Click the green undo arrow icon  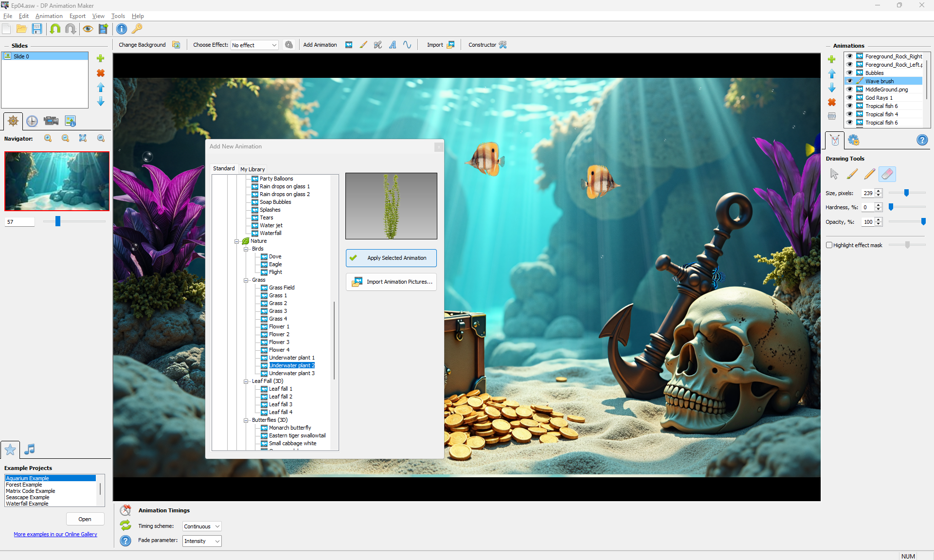[x=55, y=29]
